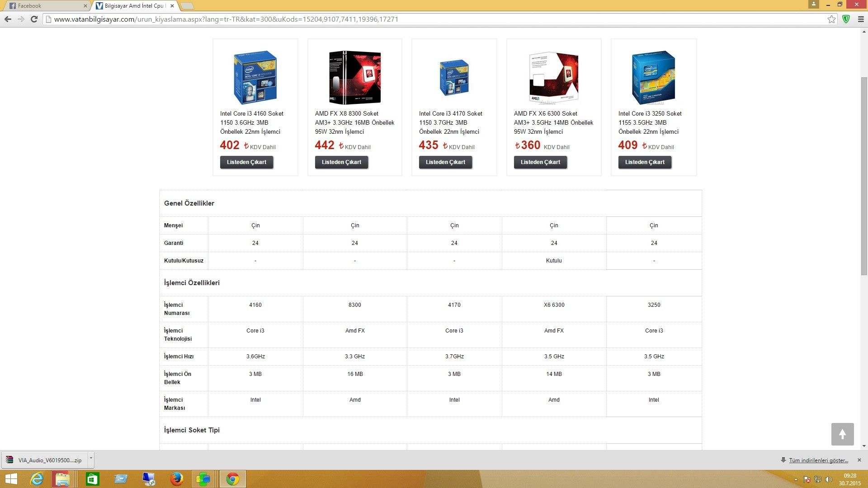Click the vertical page scrollbar thumb
Image resolution: width=868 pixels, height=488 pixels.
coord(864,176)
